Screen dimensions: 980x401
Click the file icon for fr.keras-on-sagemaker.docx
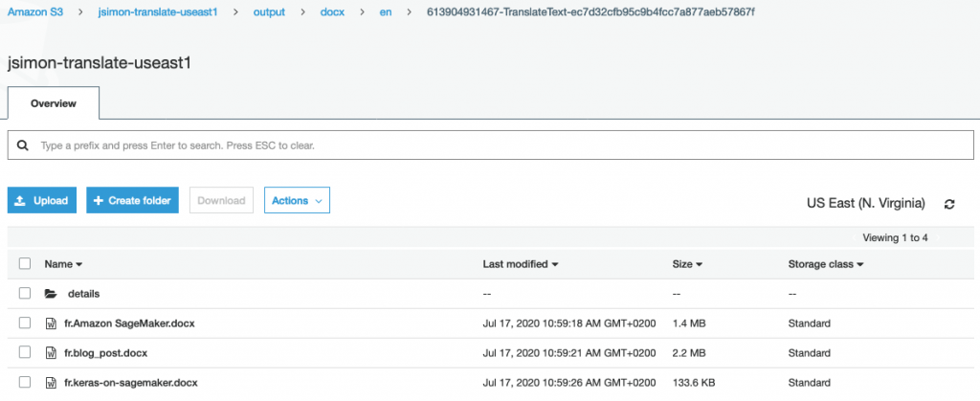(x=52, y=382)
